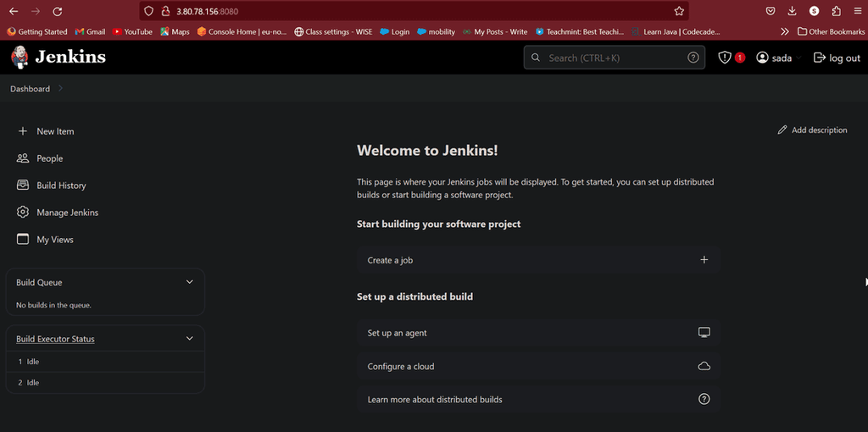Image resolution: width=868 pixels, height=432 pixels.
Task: Open the Getting Started bookmark
Action: coord(37,31)
